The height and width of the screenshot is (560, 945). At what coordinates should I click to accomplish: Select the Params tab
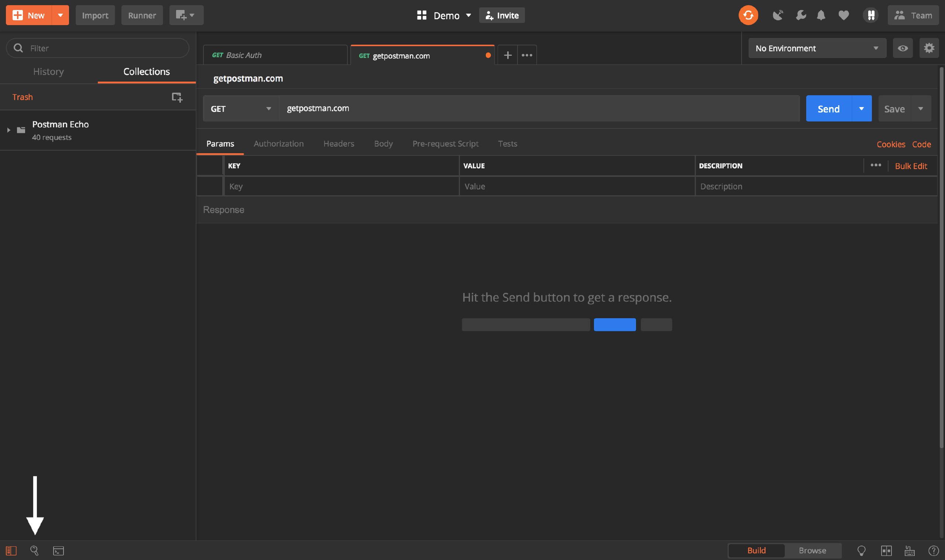[x=220, y=144]
